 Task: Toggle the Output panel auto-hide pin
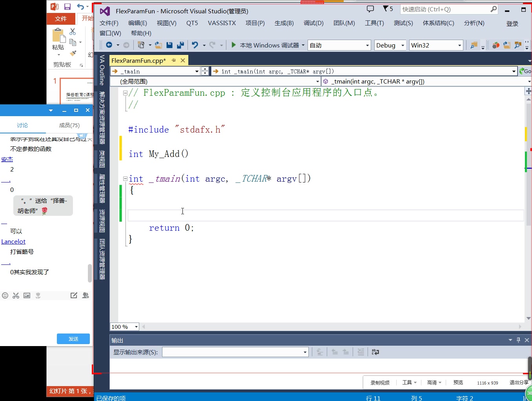point(518,340)
